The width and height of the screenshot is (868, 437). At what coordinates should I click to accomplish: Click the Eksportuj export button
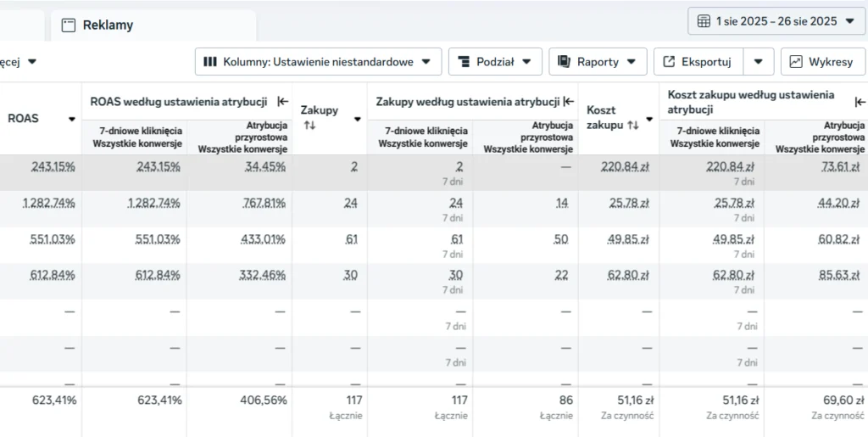[x=698, y=61]
